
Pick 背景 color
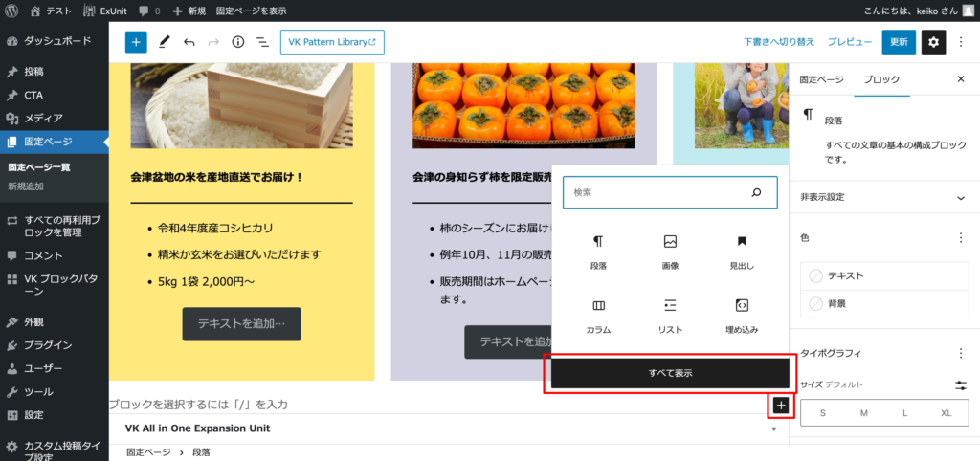pyautogui.click(x=884, y=303)
